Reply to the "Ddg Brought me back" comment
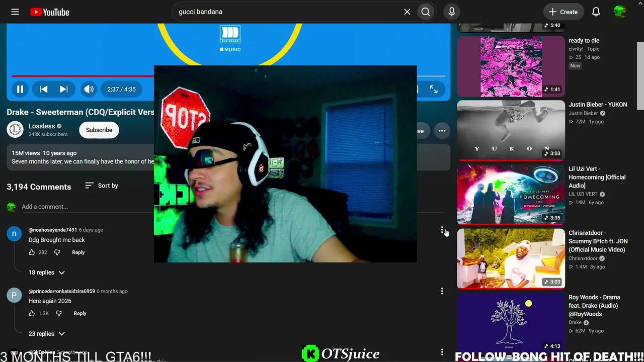The width and height of the screenshot is (644, 362). [x=78, y=252]
